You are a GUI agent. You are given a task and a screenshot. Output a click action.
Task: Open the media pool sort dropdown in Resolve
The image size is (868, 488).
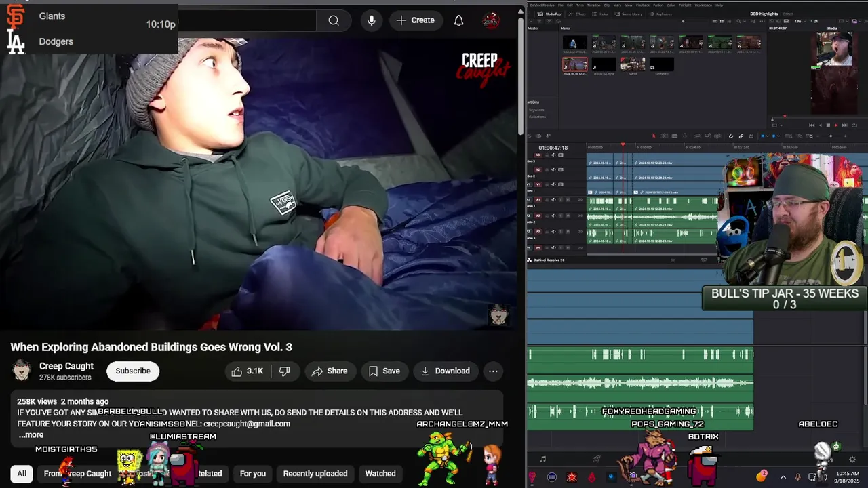click(x=753, y=21)
